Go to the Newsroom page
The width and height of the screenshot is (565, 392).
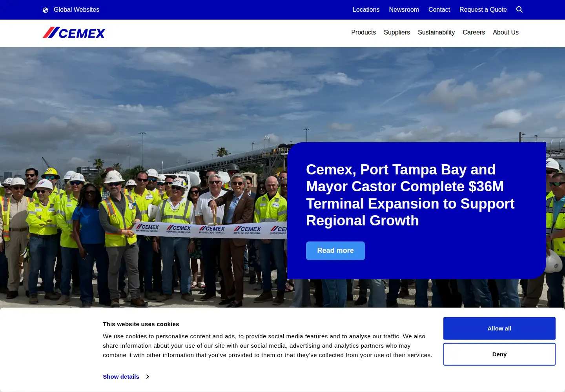[x=404, y=10]
